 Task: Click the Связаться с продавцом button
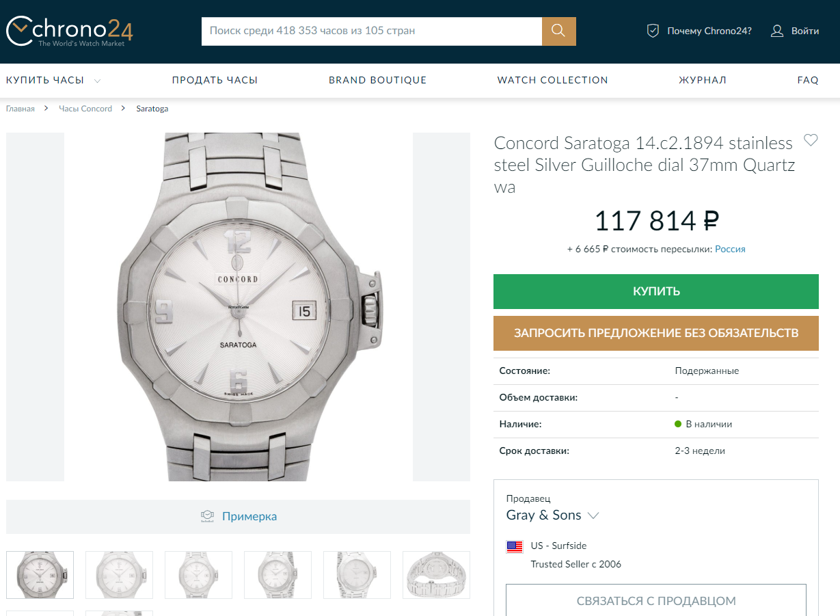(x=656, y=601)
